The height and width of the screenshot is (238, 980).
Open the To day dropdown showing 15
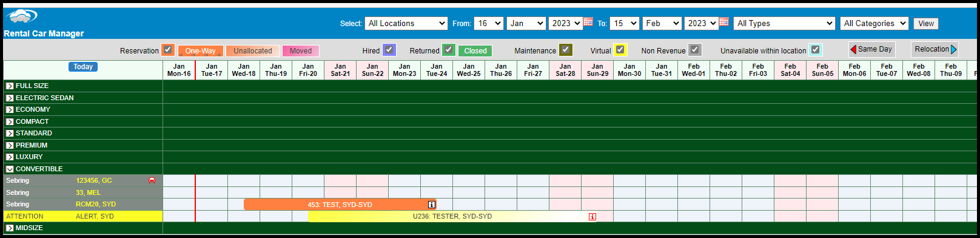pyautogui.click(x=625, y=24)
